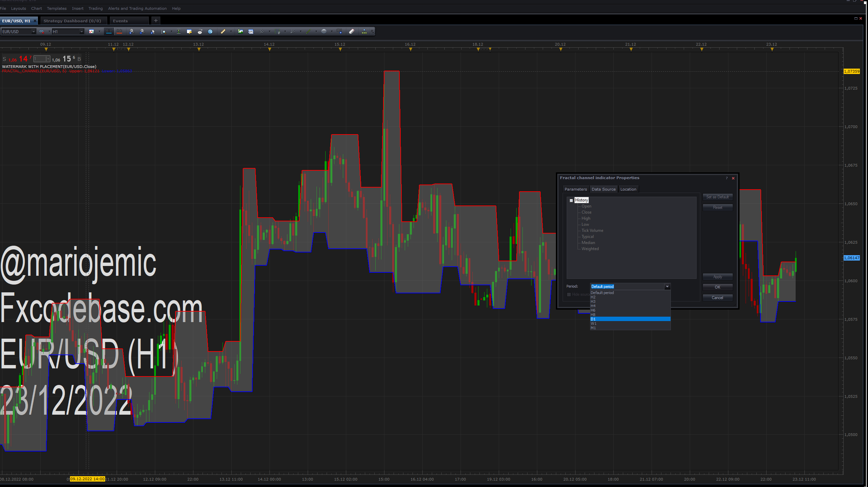Click the zoom out magnifier icon

click(x=142, y=31)
